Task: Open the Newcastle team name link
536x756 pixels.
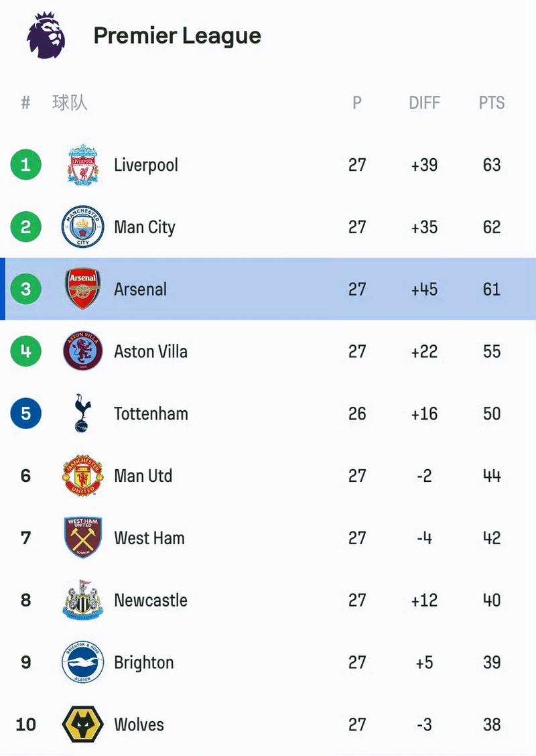Action: click(151, 601)
